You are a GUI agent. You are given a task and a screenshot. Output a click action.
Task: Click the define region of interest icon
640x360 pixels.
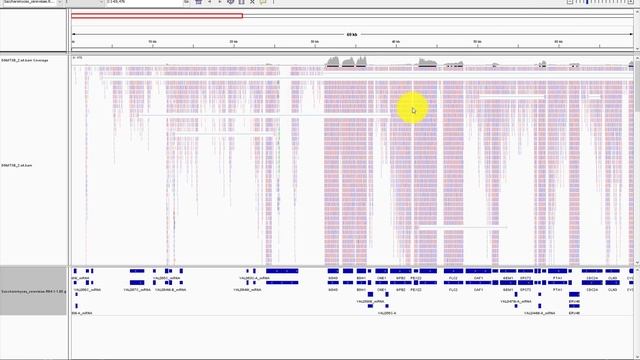click(241, 2)
